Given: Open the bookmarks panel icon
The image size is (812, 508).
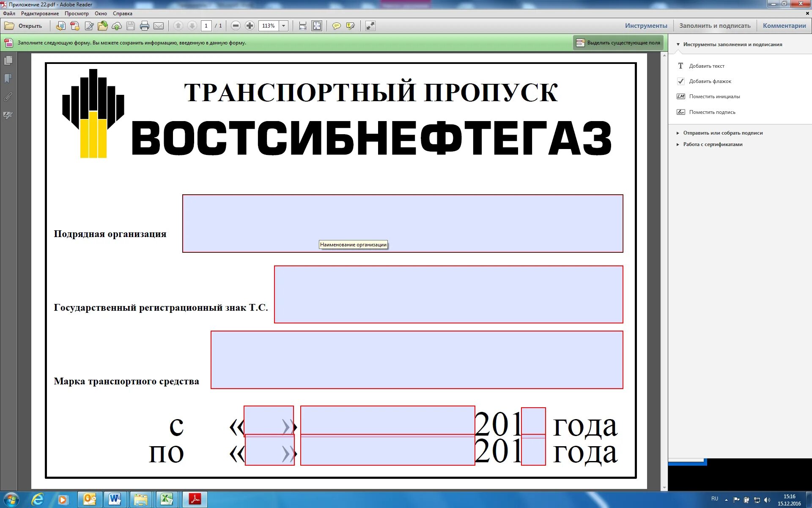Looking at the screenshot, I should (8, 79).
